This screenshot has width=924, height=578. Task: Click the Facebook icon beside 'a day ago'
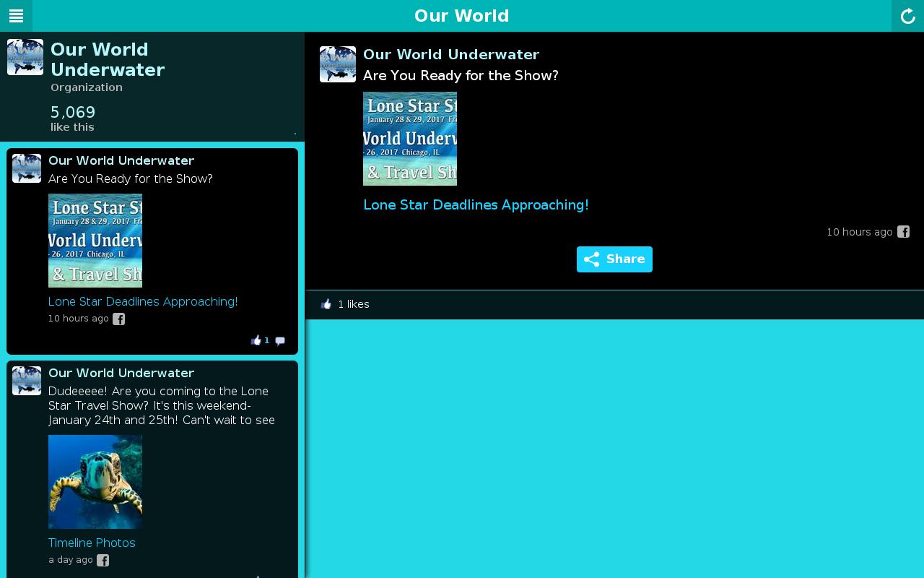click(103, 561)
